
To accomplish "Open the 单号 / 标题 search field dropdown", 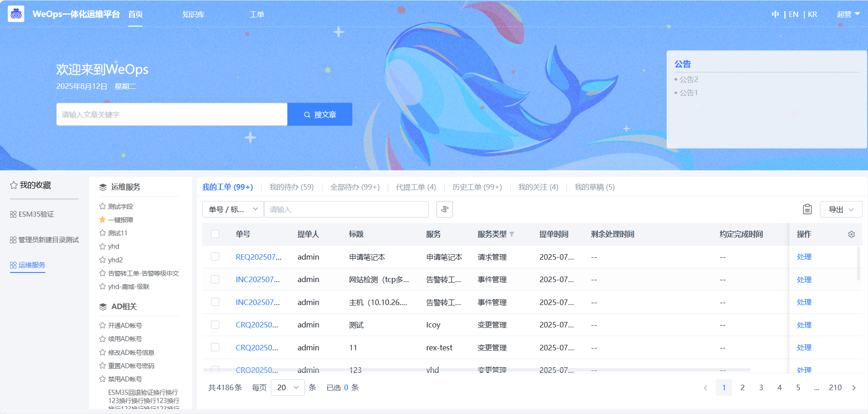I will [x=233, y=209].
